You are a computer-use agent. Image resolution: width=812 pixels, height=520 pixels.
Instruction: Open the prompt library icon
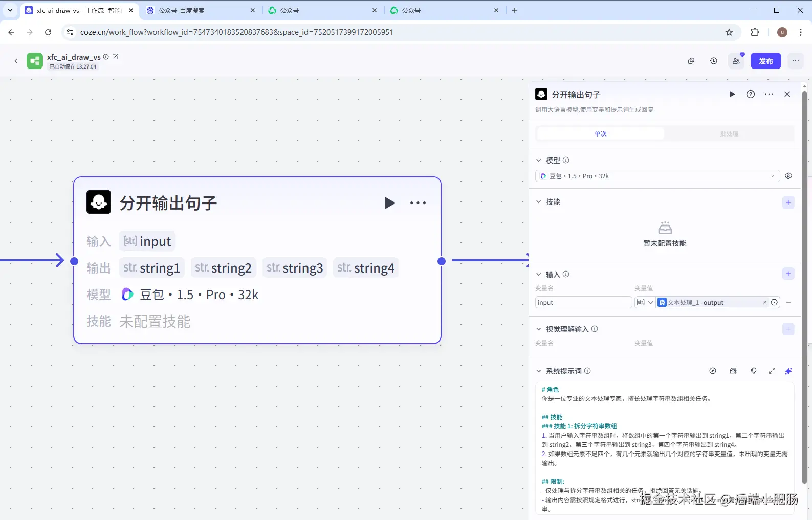(733, 371)
